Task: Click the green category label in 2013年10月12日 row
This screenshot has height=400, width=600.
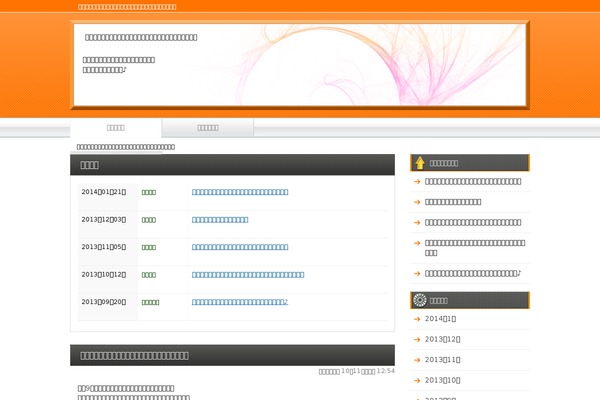Action: point(149,275)
